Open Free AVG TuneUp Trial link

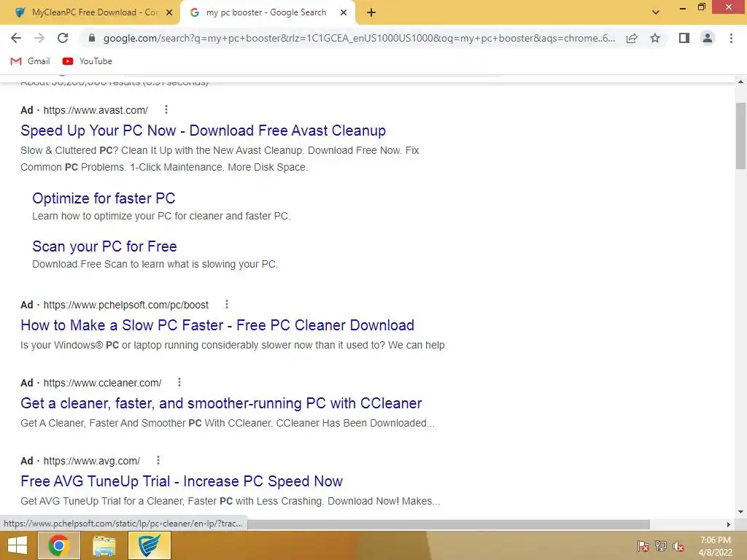[182, 481]
